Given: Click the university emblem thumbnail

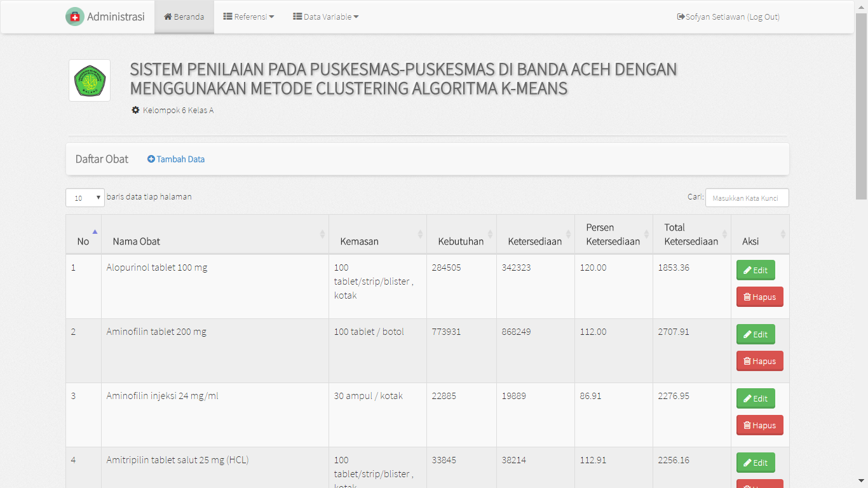Looking at the screenshot, I should [x=90, y=81].
